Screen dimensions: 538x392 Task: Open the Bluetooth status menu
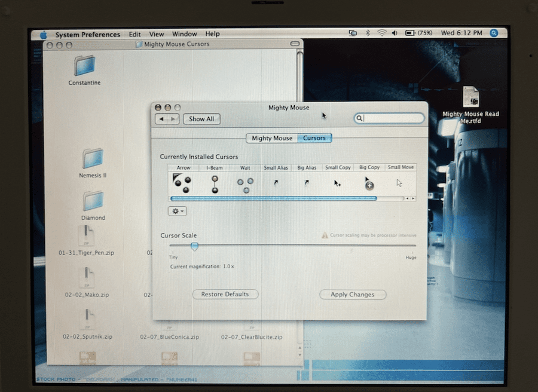[368, 33]
